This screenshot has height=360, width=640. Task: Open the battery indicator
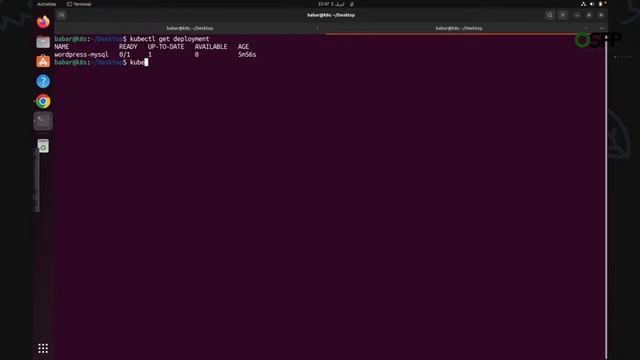(600, 4)
